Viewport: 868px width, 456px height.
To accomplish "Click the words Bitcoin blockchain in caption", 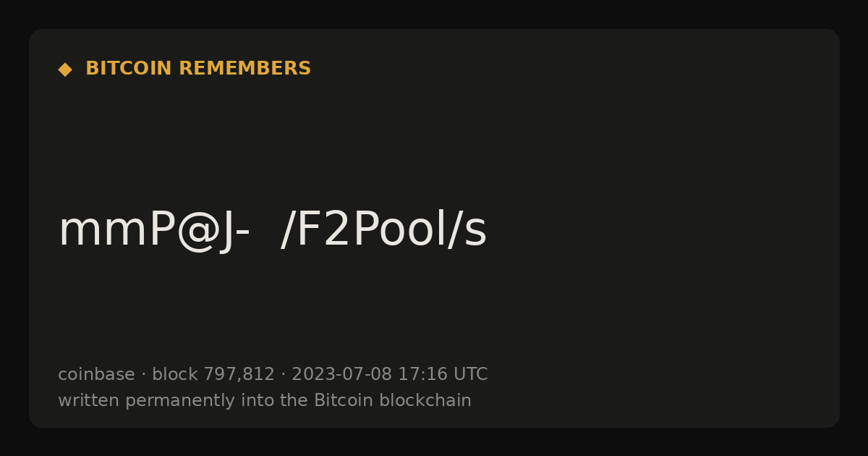I will click(x=393, y=400).
